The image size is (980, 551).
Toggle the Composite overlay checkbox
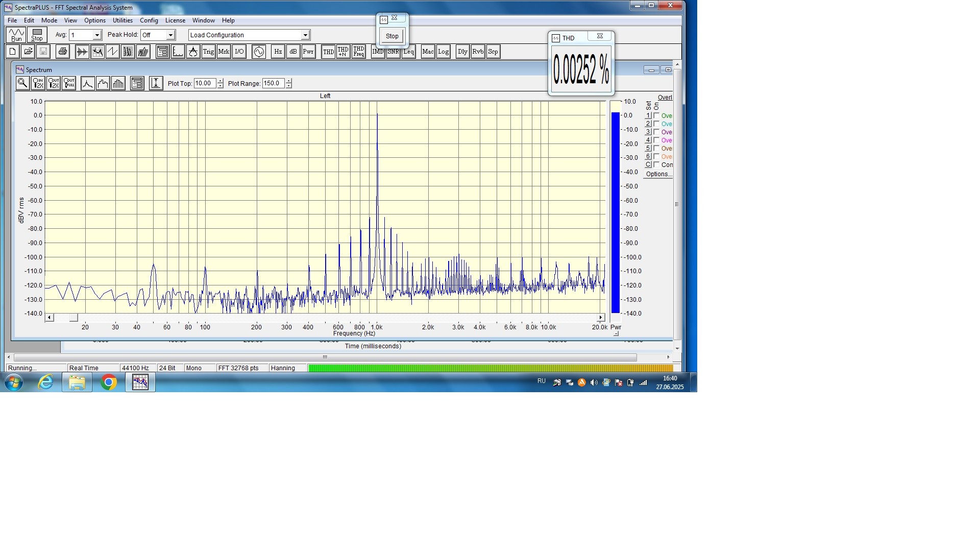(656, 165)
